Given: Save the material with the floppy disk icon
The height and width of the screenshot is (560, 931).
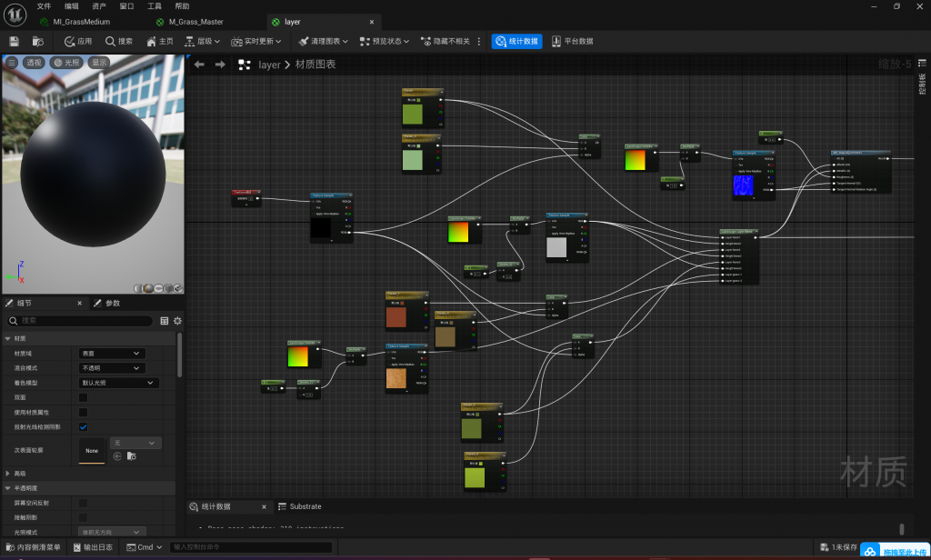Looking at the screenshot, I should click(15, 41).
